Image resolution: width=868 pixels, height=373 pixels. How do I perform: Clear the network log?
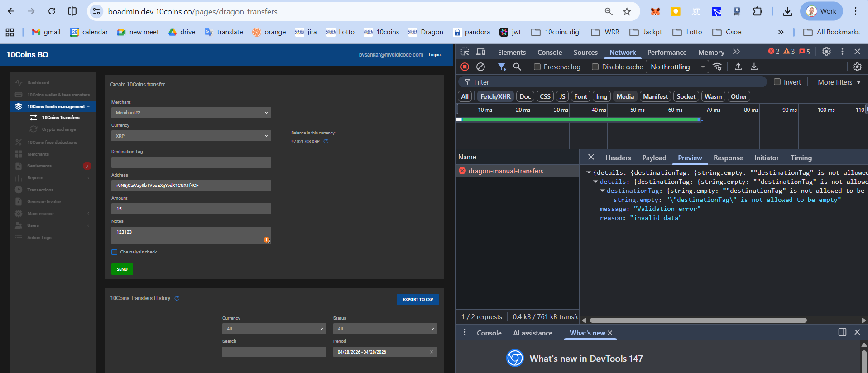point(481,67)
